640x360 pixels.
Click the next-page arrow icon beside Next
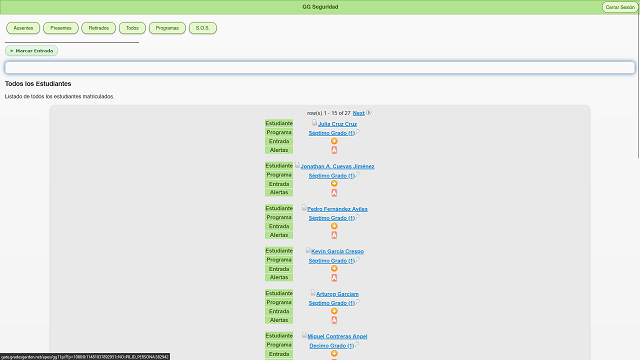tap(369, 113)
